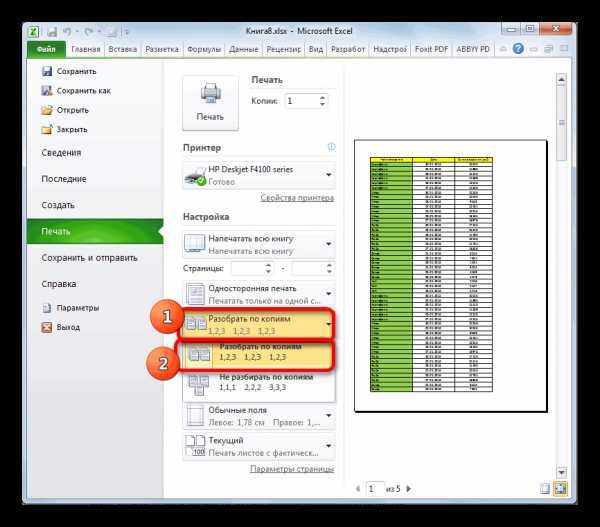Open the Разобрать по копиям collation dropdown

257,324
